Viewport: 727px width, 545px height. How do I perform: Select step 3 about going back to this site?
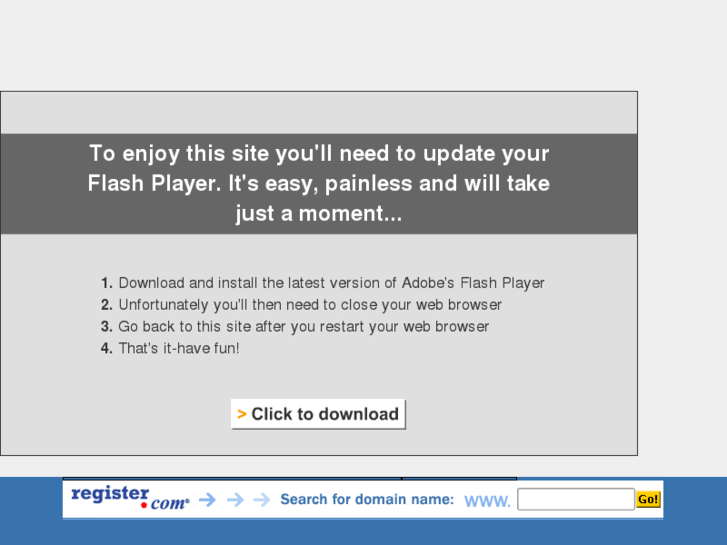(x=295, y=327)
